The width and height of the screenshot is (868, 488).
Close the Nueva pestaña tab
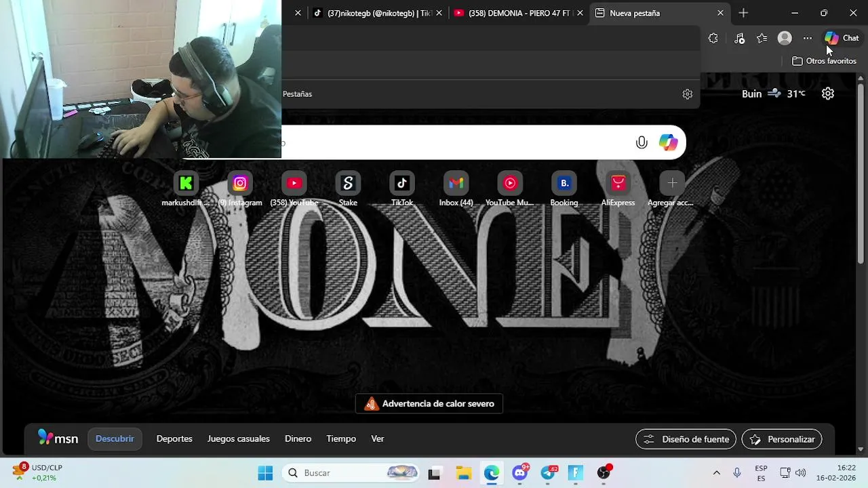720,13
